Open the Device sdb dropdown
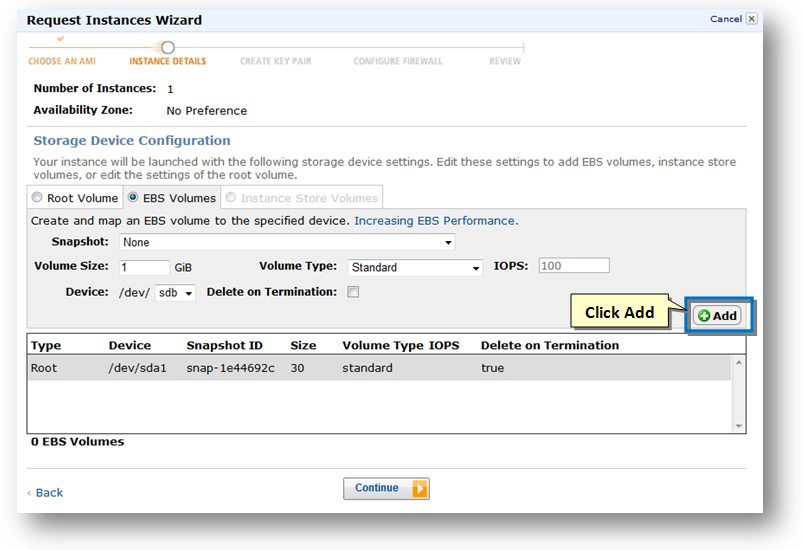The height and width of the screenshot is (550, 802). point(175,293)
